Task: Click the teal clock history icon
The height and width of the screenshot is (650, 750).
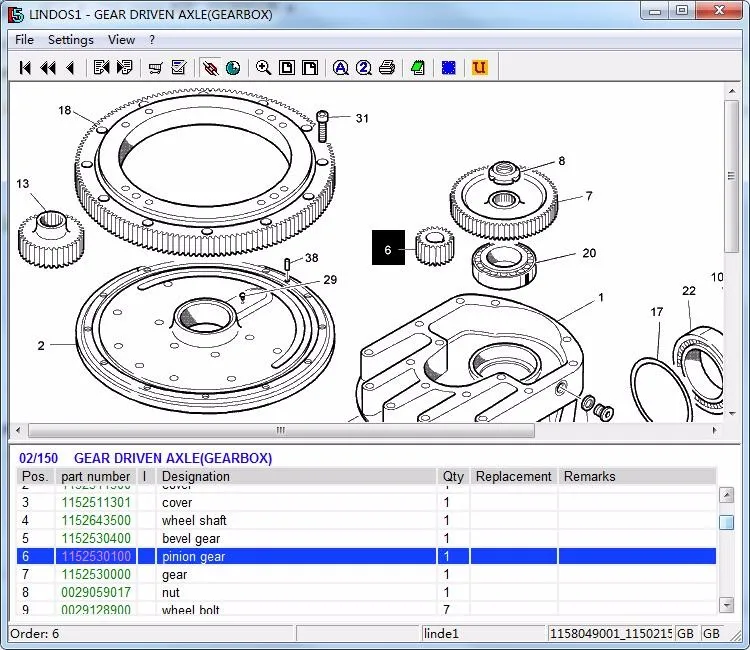Action: [x=233, y=67]
